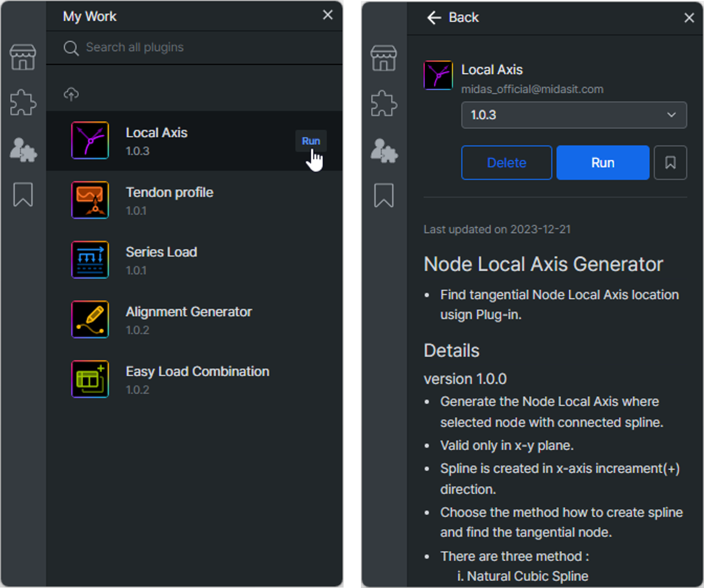Image resolution: width=704 pixels, height=588 pixels.
Task: Select the Series Load list entry
Action: click(x=194, y=260)
